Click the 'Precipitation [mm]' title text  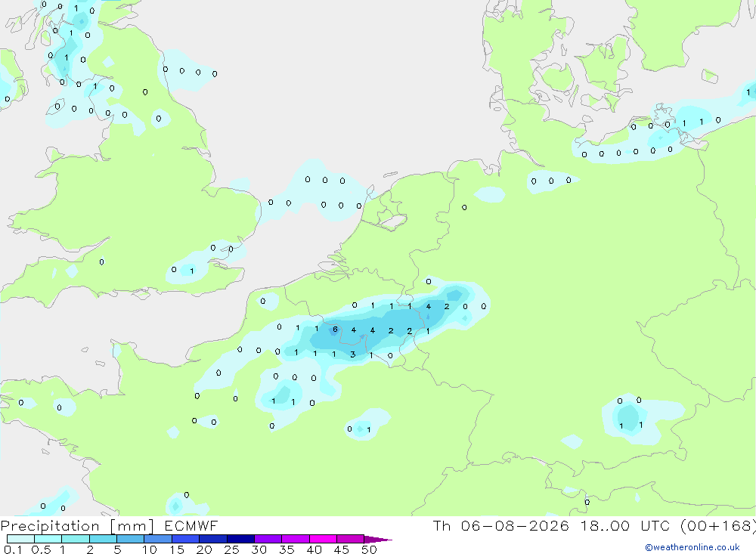[77, 525]
